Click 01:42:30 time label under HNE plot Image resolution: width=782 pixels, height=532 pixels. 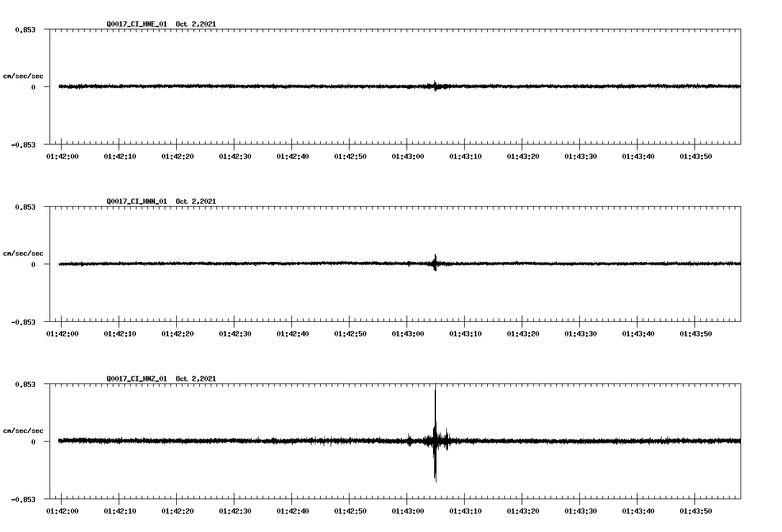(235, 157)
